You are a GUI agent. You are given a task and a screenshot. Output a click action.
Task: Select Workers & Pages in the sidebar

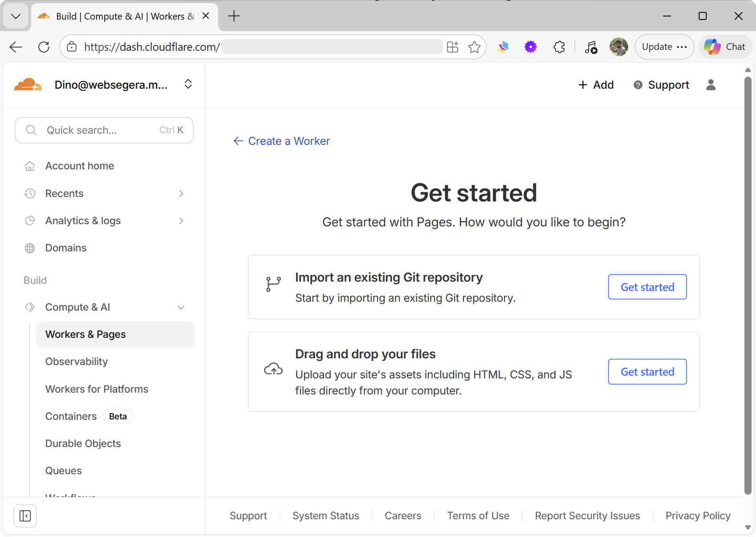85,334
